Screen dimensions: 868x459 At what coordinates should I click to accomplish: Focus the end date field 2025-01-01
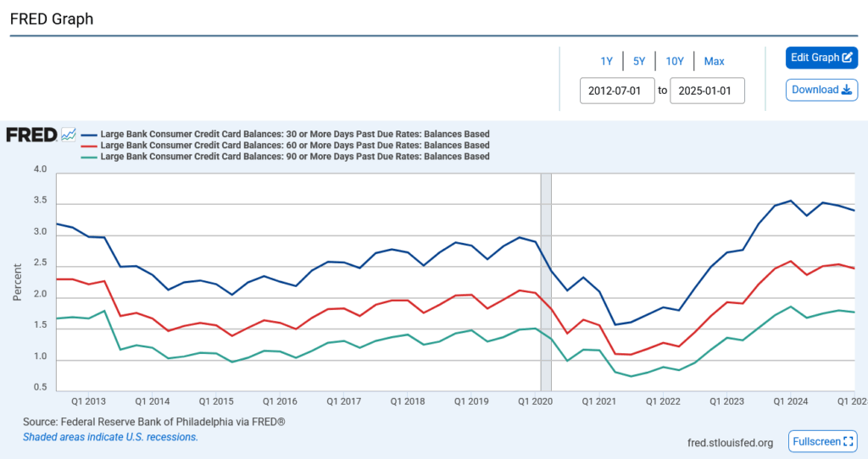click(x=707, y=90)
